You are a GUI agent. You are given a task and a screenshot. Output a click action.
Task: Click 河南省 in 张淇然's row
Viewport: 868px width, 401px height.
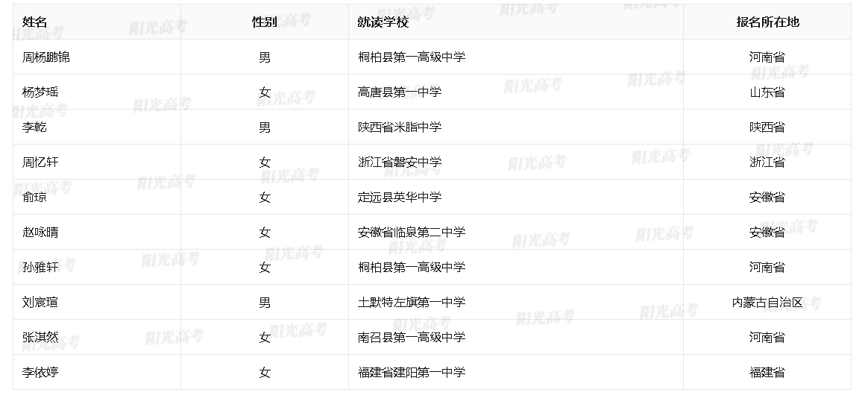tap(767, 338)
